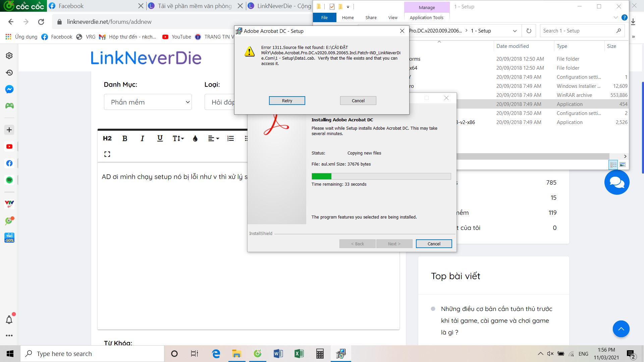This screenshot has height=362, width=644.
Task: Click the Windows search field
Action: tap(91, 353)
